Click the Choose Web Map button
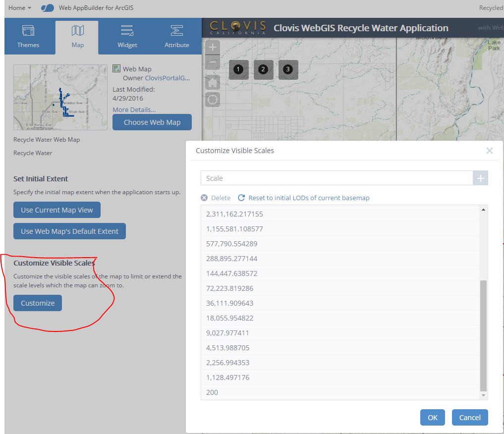The image size is (504, 434). coord(152,122)
